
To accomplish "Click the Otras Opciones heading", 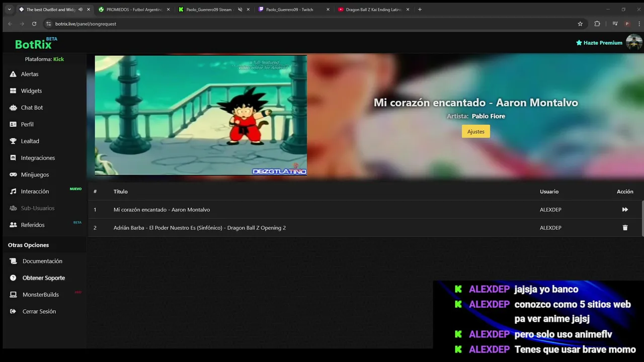I will (x=28, y=245).
